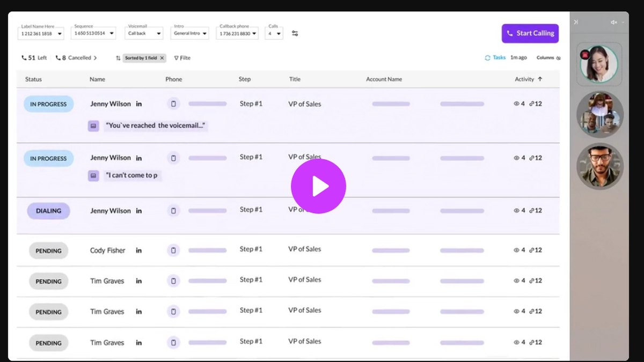Sort by the Activity column header
The image size is (644, 362).
[x=529, y=79]
